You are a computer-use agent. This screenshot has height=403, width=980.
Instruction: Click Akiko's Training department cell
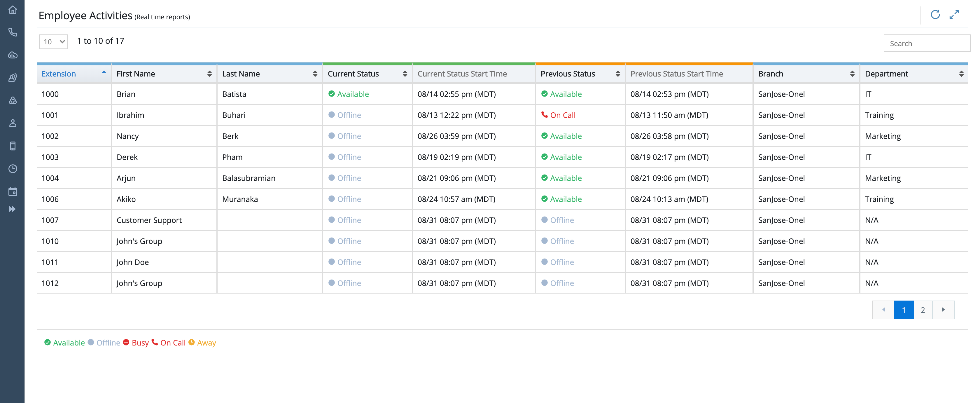coord(914,199)
